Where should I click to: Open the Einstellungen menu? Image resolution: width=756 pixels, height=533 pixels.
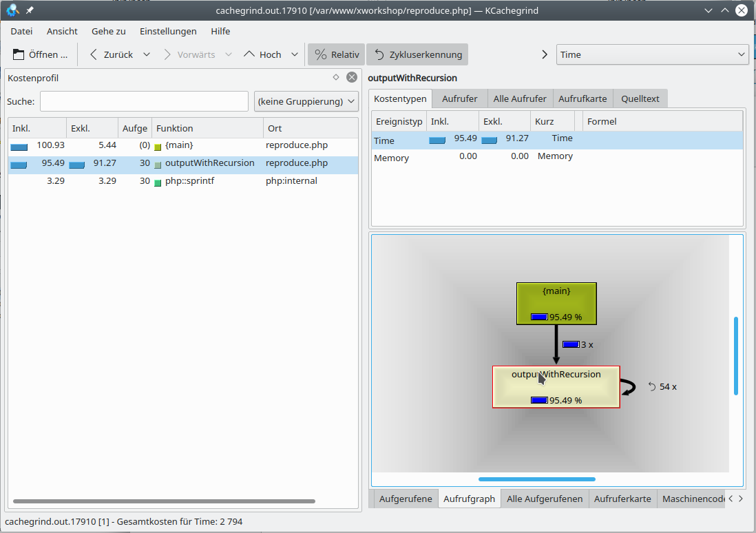point(168,31)
